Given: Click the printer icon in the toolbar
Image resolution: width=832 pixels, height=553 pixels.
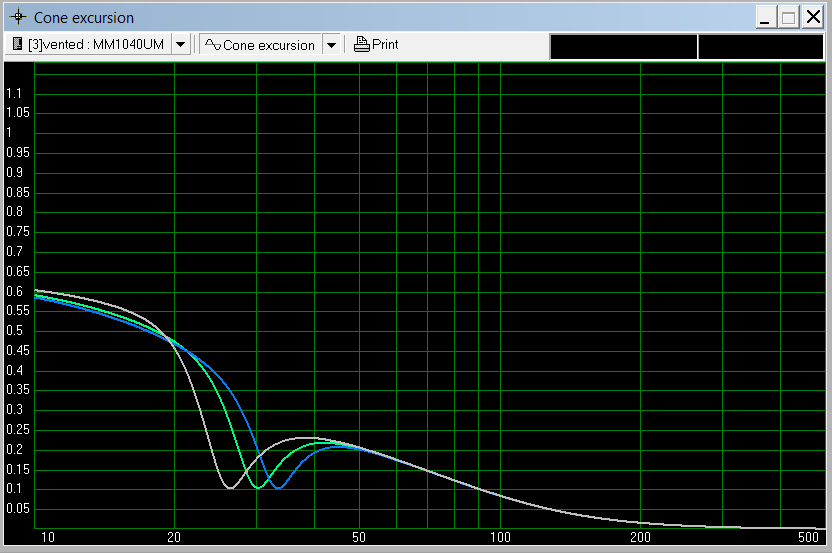Looking at the screenshot, I should pos(361,45).
